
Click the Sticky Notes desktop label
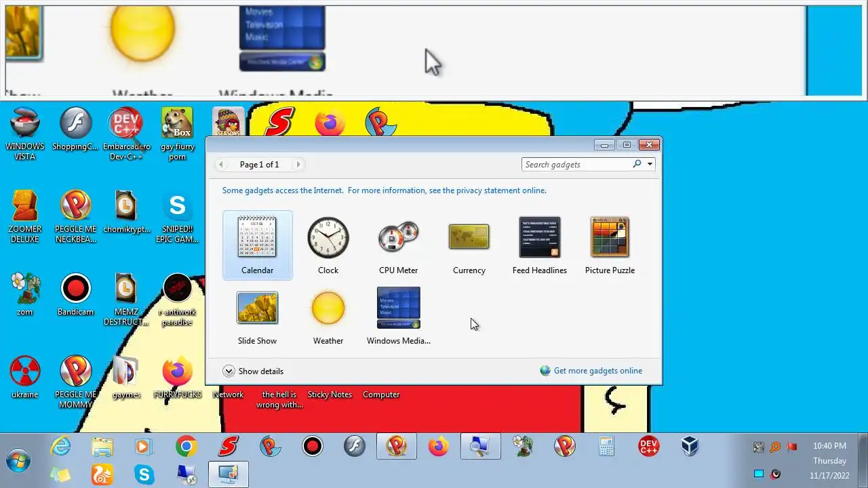[330, 394]
